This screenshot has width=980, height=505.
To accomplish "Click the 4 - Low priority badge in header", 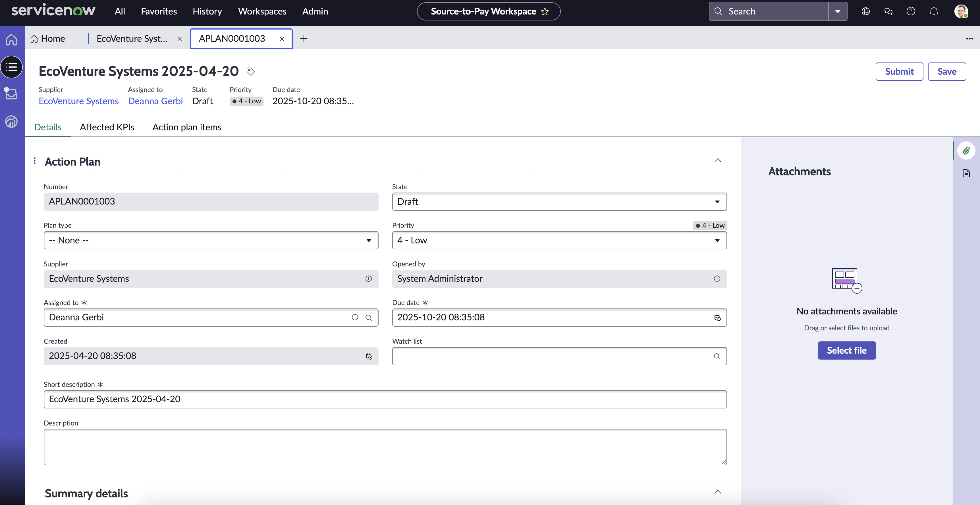I will click(x=246, y=101).
